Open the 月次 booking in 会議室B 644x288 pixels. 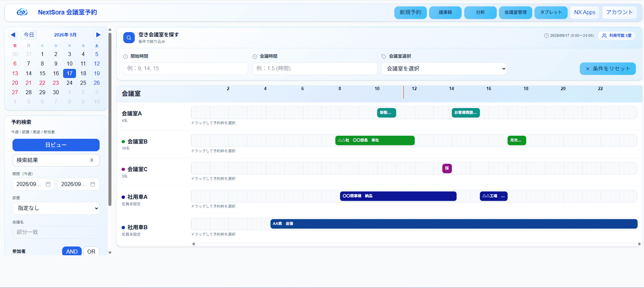[x=517, y=140]
